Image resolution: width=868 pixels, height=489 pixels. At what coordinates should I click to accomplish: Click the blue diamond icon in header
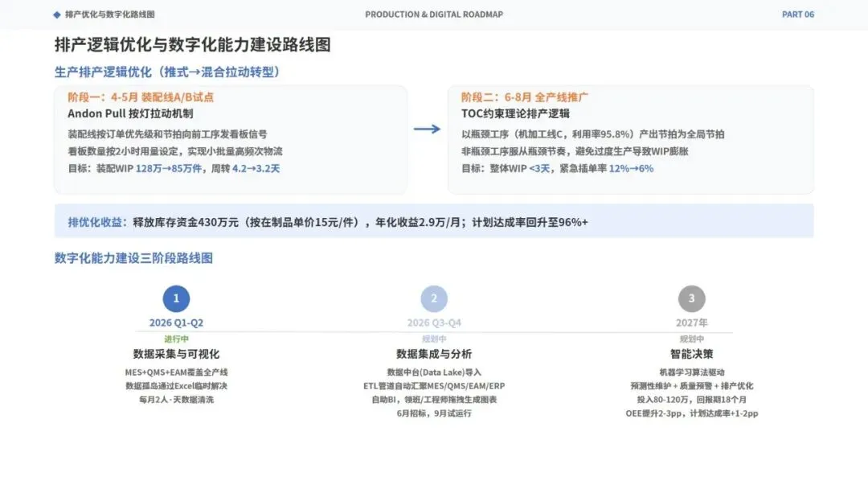click(56, 15)
